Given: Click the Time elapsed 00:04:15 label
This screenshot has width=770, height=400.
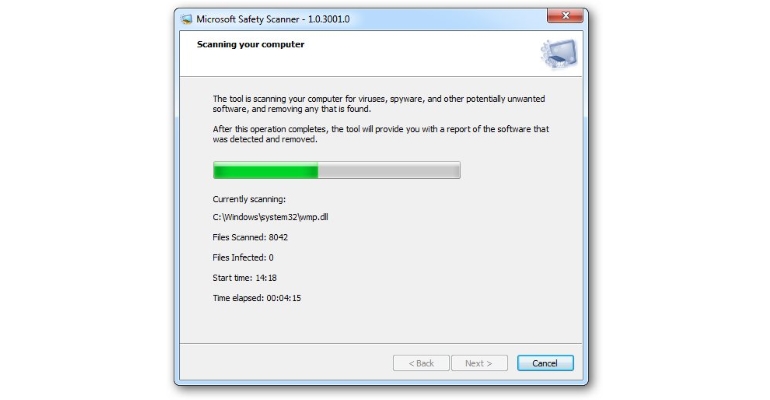Looking at the screenshot, I should tap(256, 298).
